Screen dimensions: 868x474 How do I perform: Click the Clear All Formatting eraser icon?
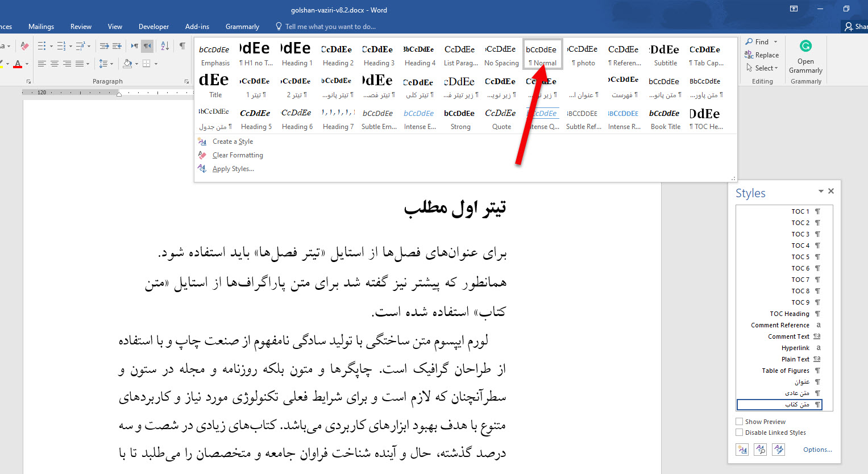point(24,46)
